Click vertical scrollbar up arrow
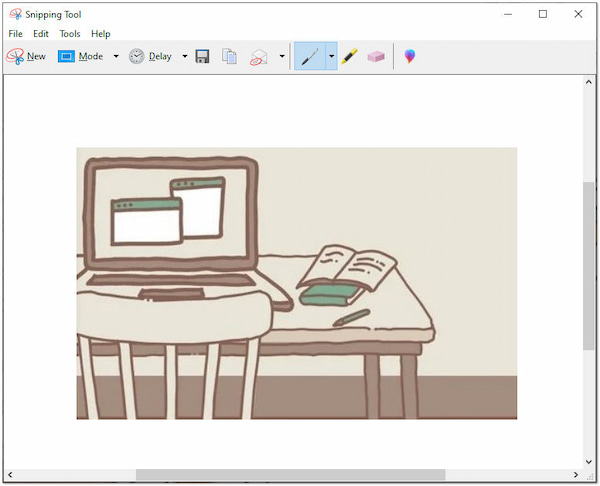The width and height of the screenshot is (600, 486). tap(589, 82)
